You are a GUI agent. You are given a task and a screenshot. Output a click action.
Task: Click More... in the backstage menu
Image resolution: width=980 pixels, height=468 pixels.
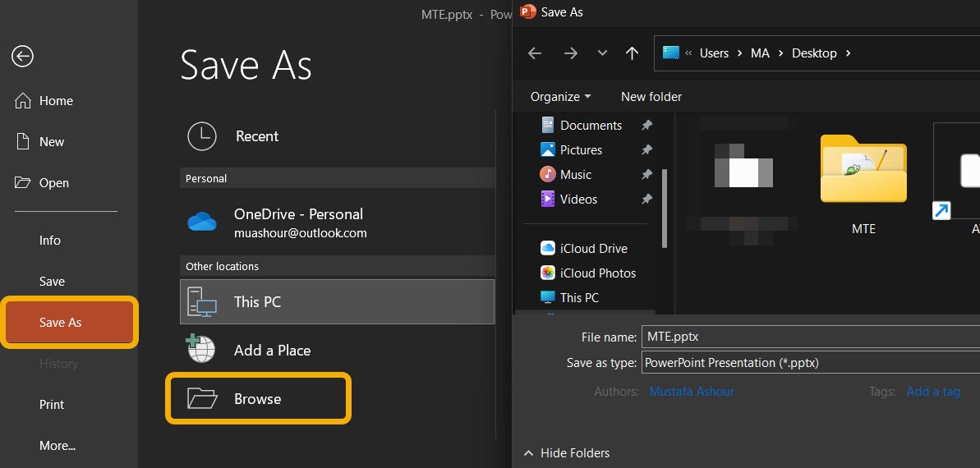coord(58,446)
